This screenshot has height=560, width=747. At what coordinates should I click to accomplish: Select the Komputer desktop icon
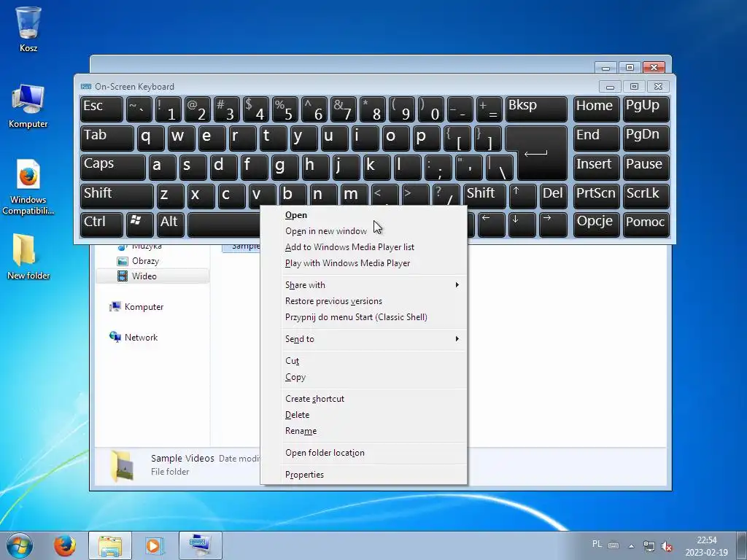tap(28, 106)
